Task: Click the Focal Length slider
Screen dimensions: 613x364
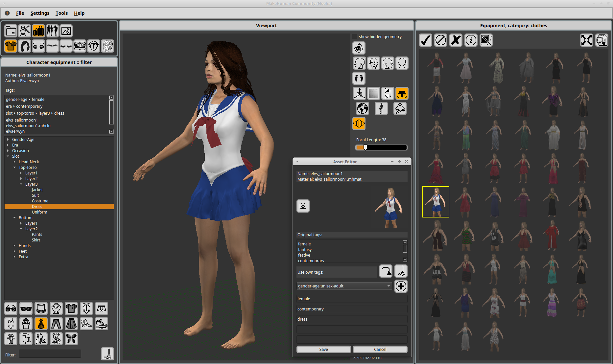Action: pyautogui.click(x=381, y=148)
